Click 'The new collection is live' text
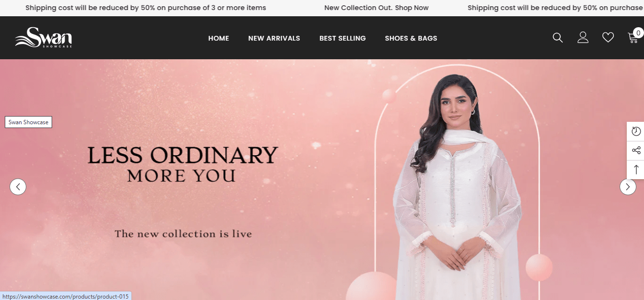644x300 pixels. (183, 234)
